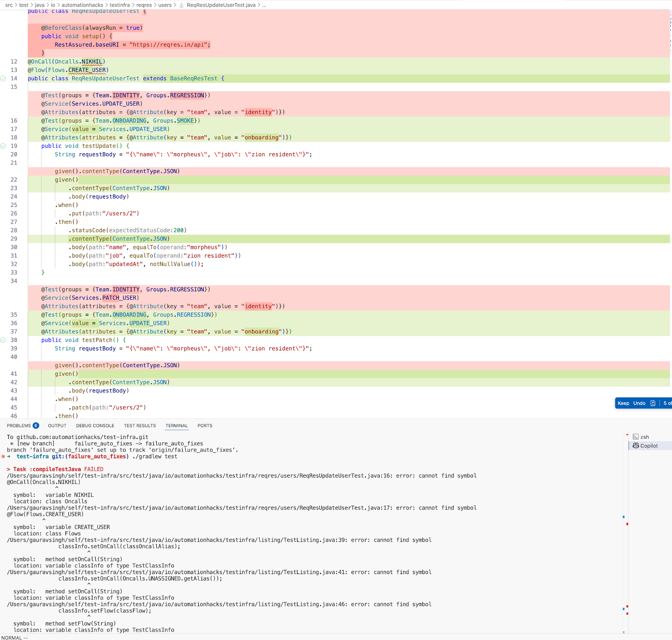Click the test run check icon beside line 38
Screen dimensions: 672x640
click(4, 340)
